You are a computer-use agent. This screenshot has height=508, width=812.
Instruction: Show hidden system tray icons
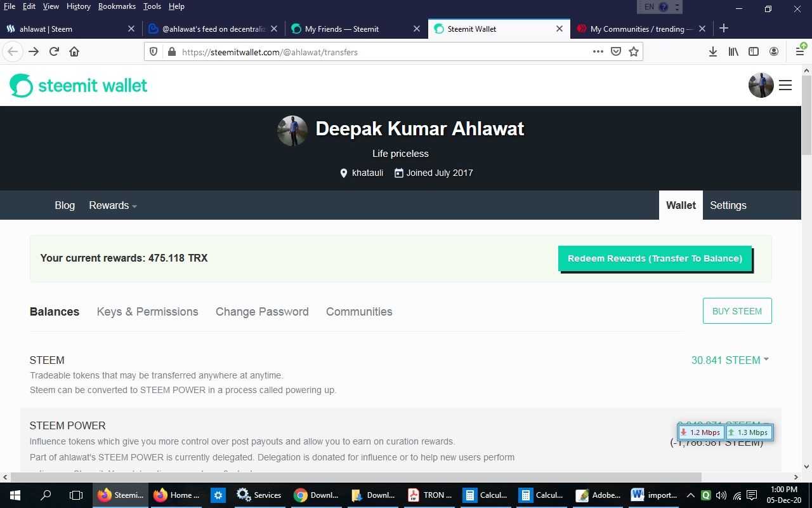pos(691,495)
